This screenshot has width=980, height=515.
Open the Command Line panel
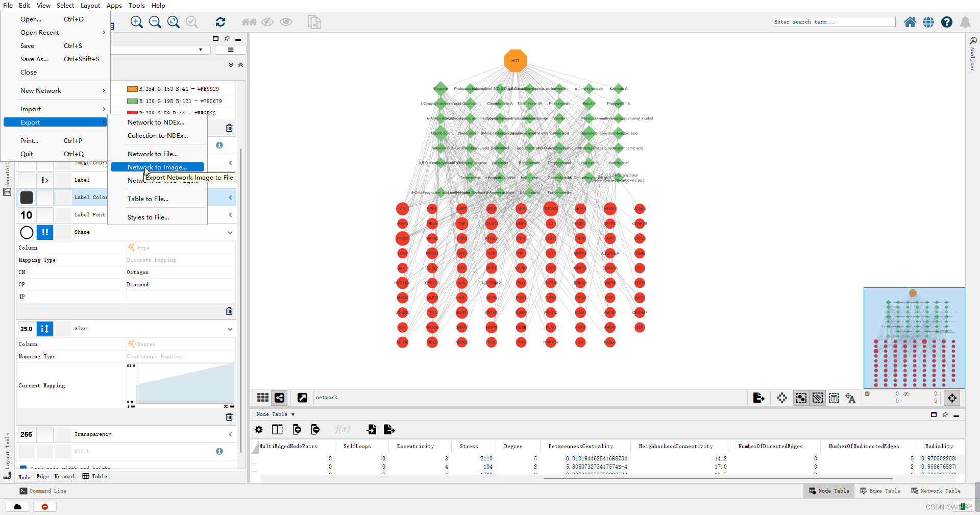pos(43,491)
